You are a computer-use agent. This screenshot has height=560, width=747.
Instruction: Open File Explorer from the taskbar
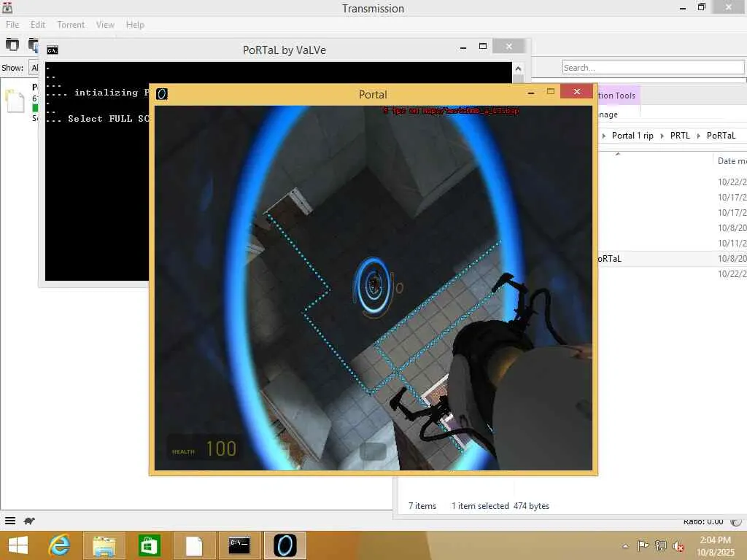coord(104,545)
